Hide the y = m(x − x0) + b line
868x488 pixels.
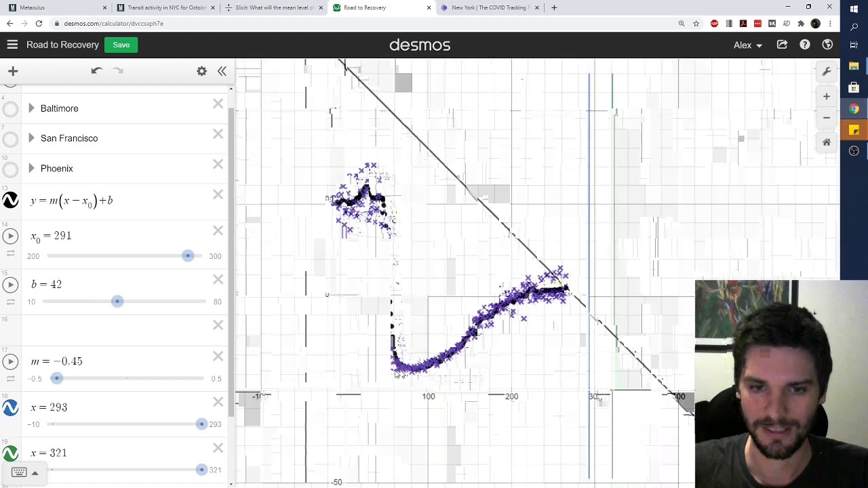point(10,201)
